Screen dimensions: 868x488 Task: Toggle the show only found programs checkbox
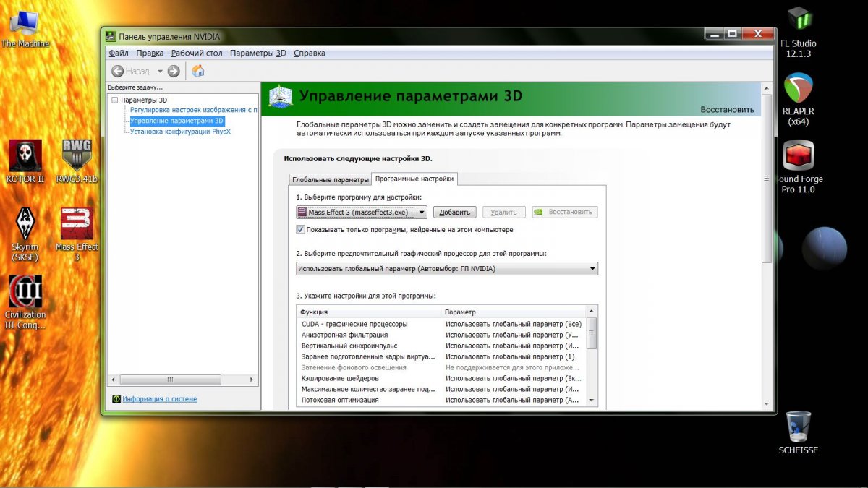click(x=301, y=230)
